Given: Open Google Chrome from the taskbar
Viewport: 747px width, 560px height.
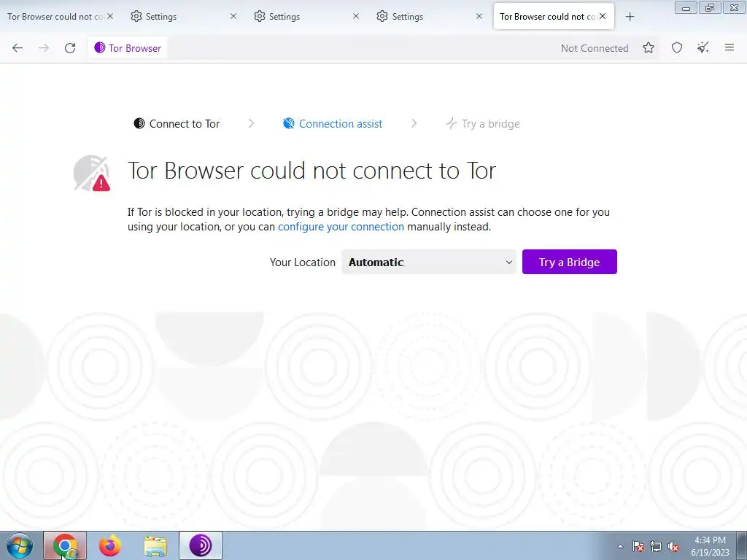Looking at the screenshot, I should tap(65, 545).
